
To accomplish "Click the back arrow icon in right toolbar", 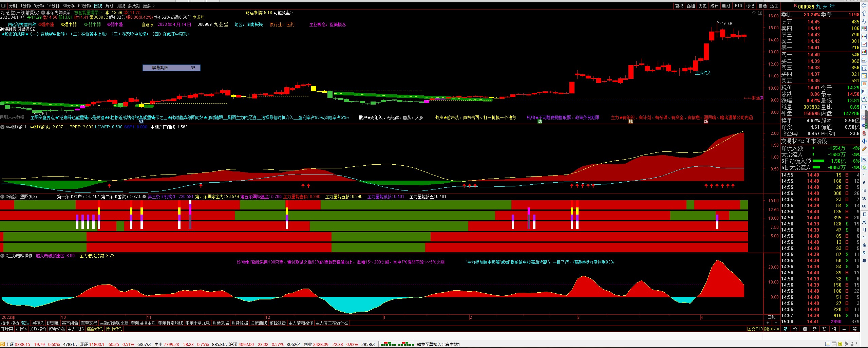I will coord(864,6).
